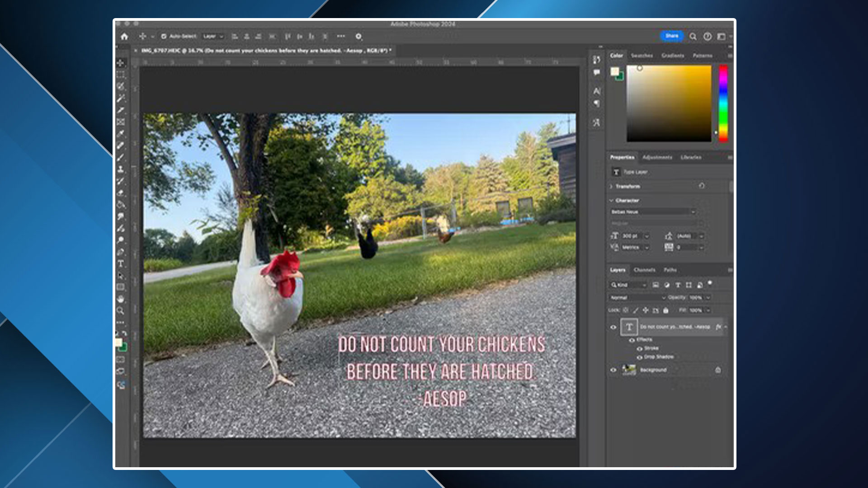Select the Dodge tool
Image resolution: width=868 pixels, height=488 pixels.
click(x=120, y=240)
